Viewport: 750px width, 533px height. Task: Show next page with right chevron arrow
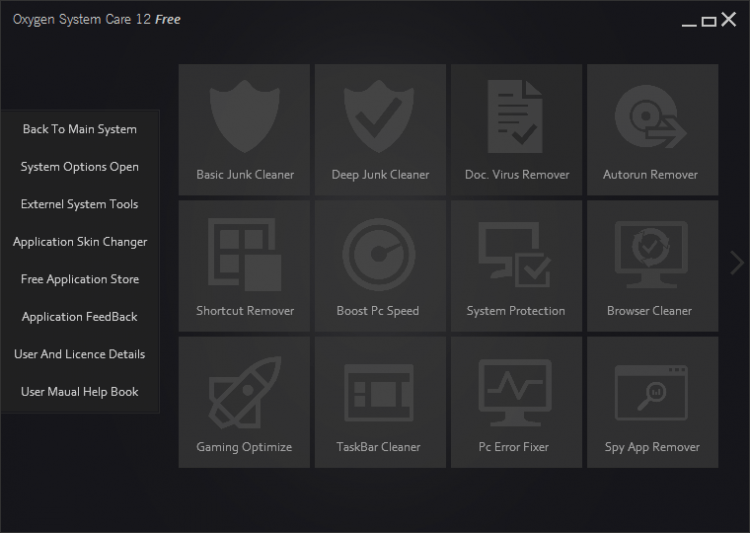tap(737, 263)
